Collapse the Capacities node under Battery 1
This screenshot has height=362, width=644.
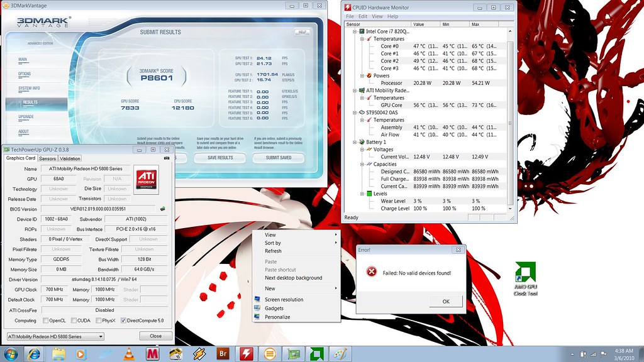coord(362,164)
